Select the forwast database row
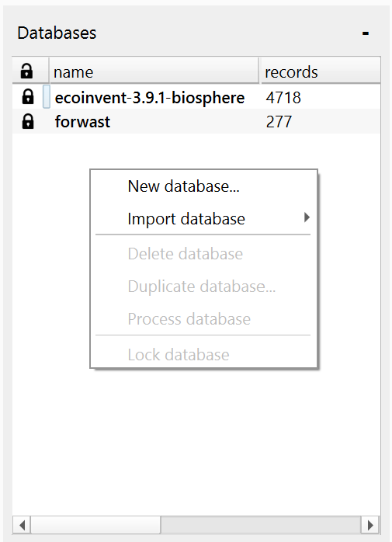This screenshot has width=392, height=542. [196, 121]
